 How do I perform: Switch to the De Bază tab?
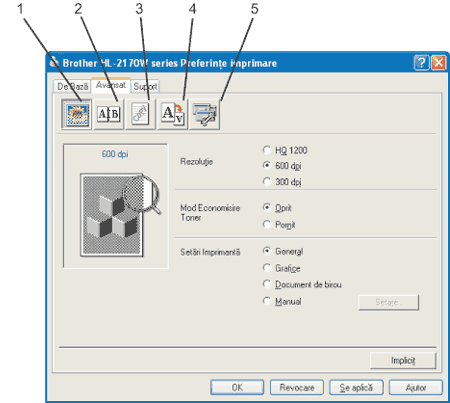click(x=72, y=86)
